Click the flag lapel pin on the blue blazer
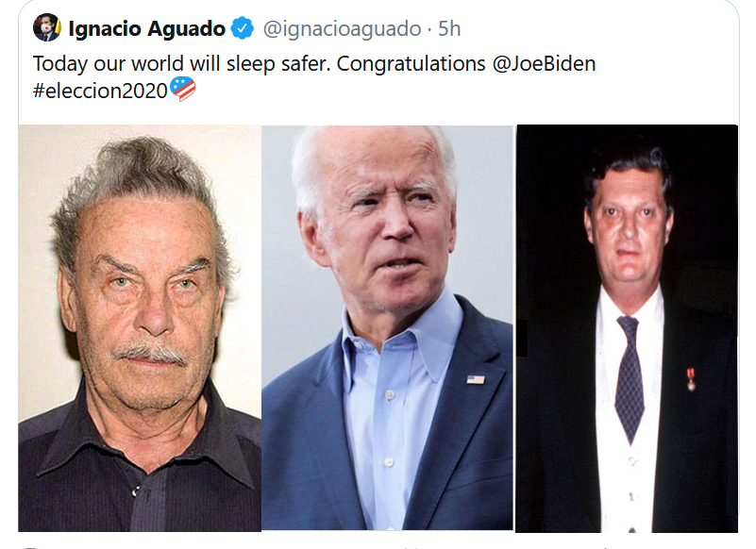This screenshot has height=549, width=756. (x=476, y=380)
